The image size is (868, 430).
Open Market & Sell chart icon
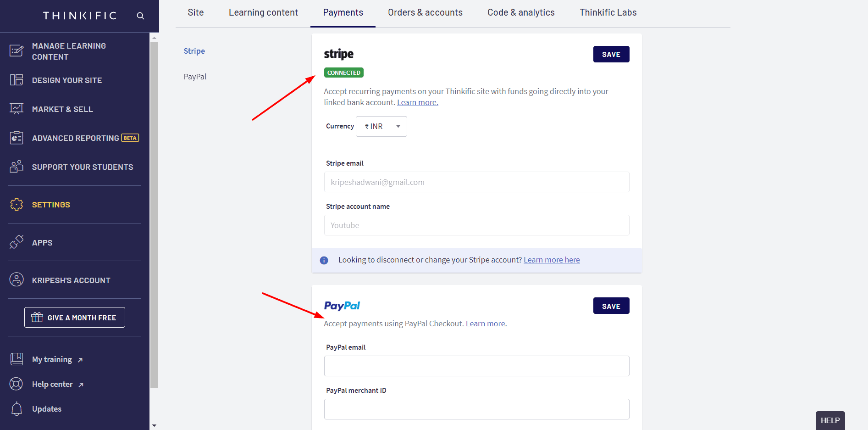tap(17, 109)
